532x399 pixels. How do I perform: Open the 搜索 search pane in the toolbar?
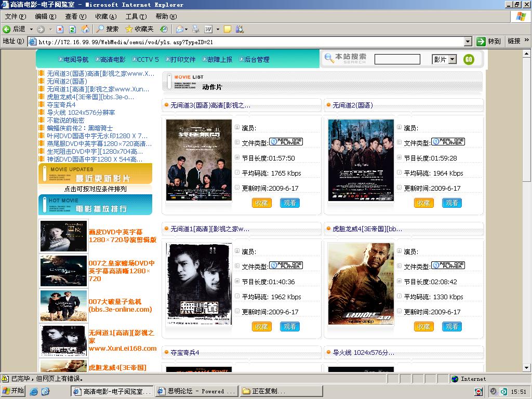(x=107, y=29)
